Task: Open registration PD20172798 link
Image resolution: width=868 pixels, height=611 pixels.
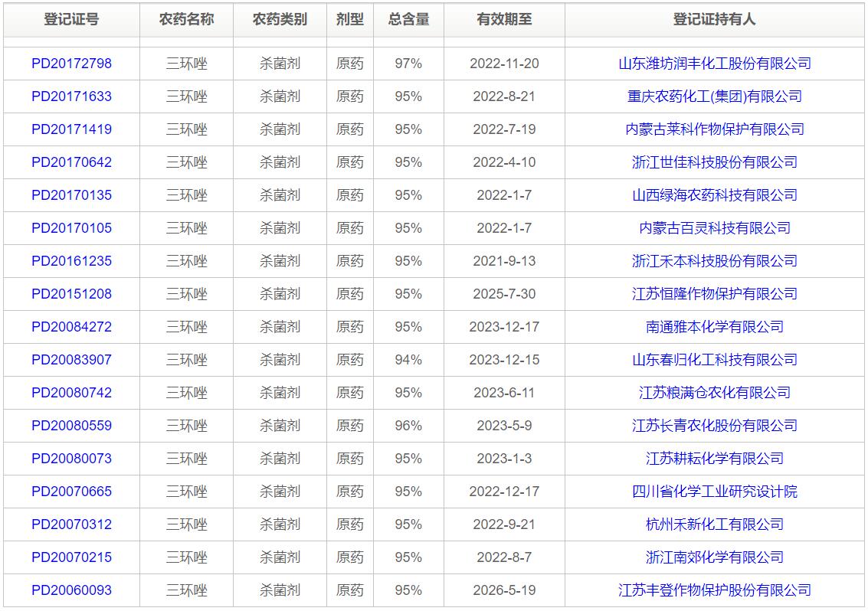Action: 71,64
